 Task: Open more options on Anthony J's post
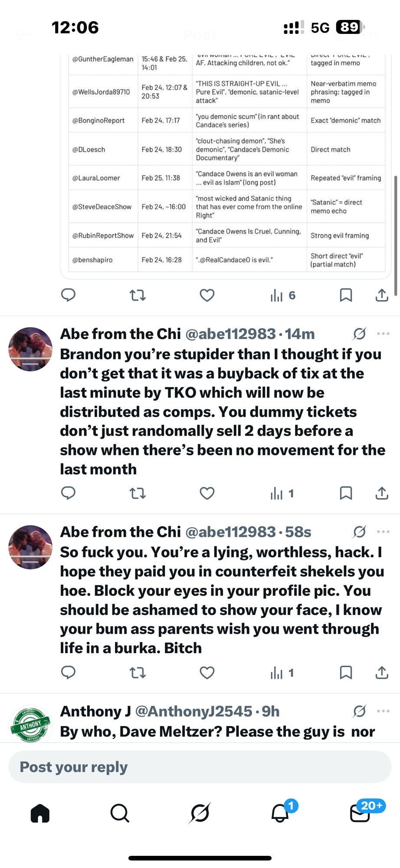click(x=383, y=711)
